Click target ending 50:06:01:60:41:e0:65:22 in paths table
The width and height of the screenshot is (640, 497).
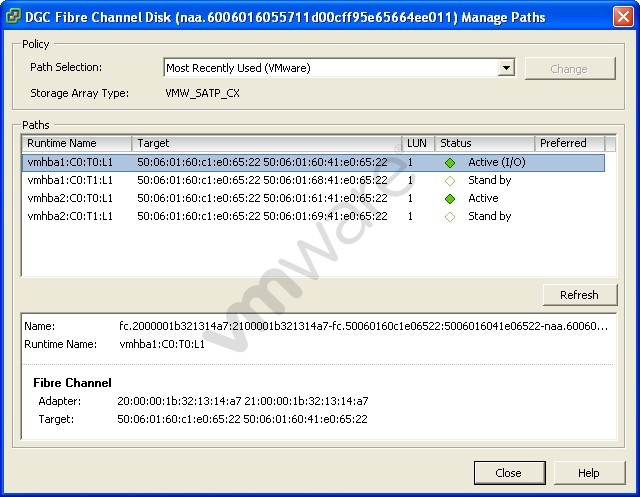point(262,162)
